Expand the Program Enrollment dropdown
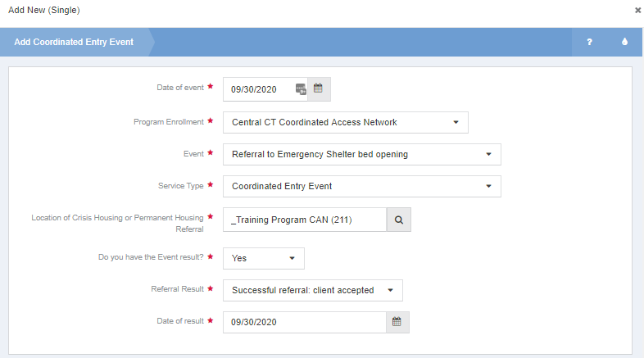The width and height of the screenshot is (644, 358). [x=345, y=122]
